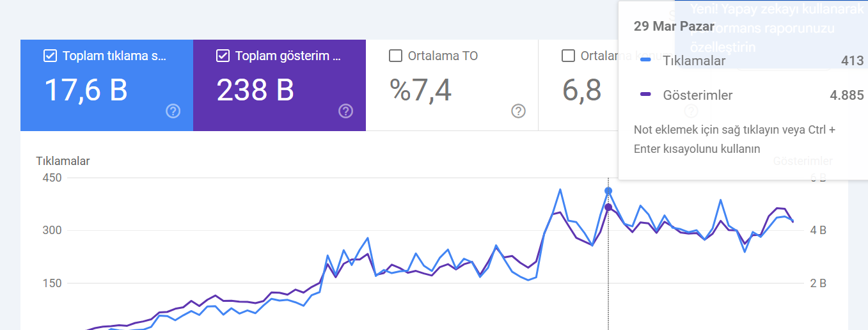Click the 29 Mar Pazar tooltip date
This screenshot has height=330, width=868.
coord(674,26)
